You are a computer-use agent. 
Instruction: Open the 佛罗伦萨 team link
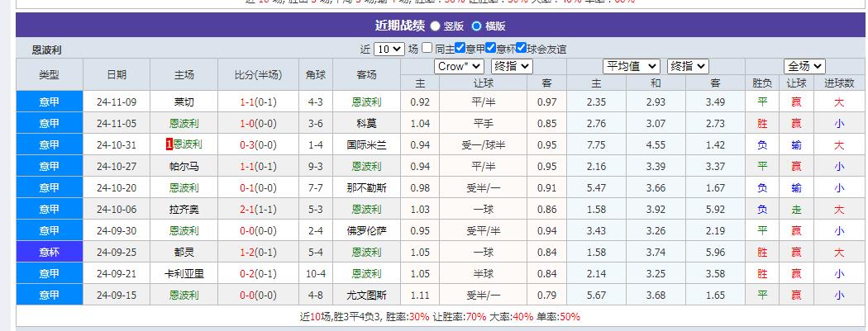[x=366, y=230]
